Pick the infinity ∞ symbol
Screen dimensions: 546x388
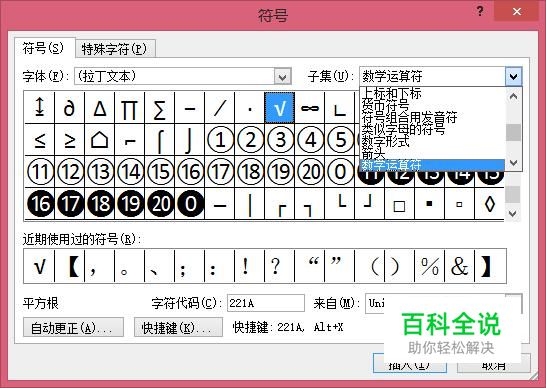pyautogui.click(x=310, y=108)
